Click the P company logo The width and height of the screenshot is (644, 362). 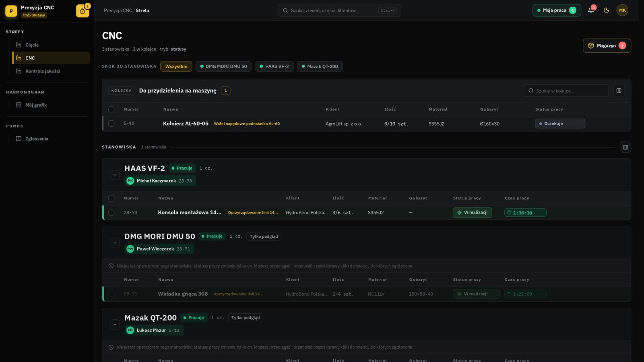pyautogui.click(x=11, y=11)
